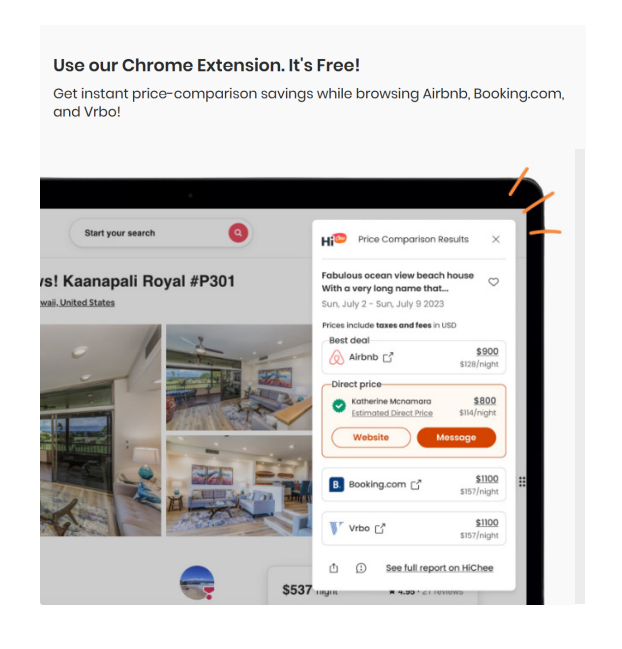622x649 pixels.
Task: Click the green verified checkmark badge
Action: pos(339,406)
